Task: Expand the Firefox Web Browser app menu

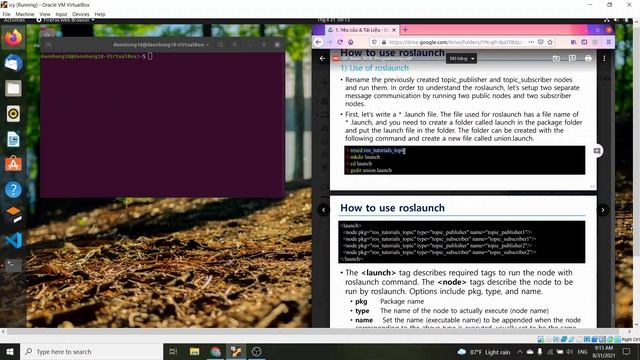Action: click(x=65, y=20)
